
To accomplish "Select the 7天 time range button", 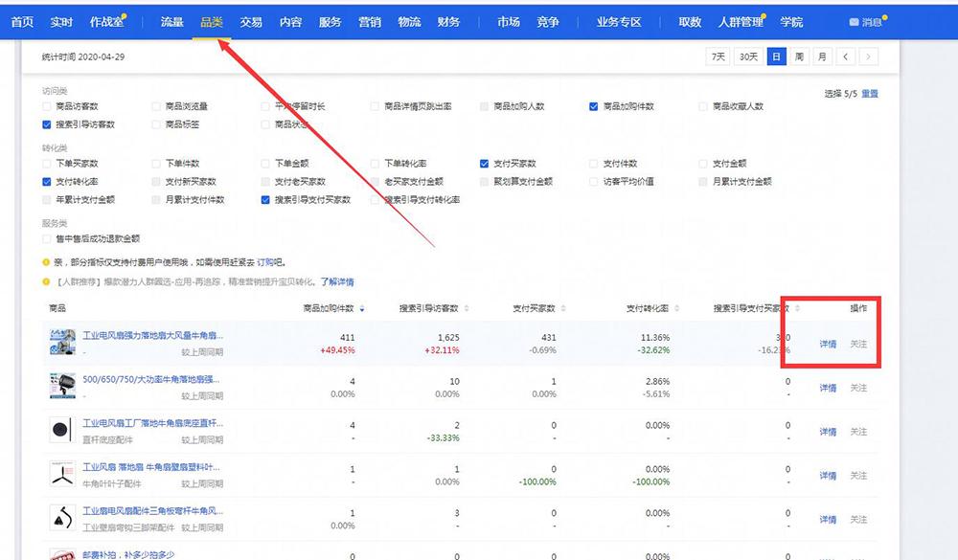I will point(718,56).
